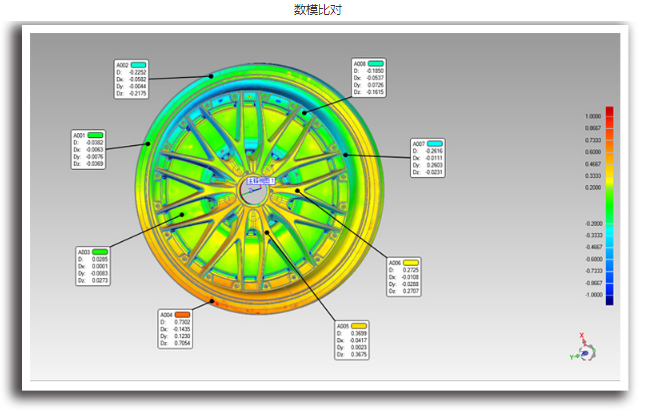Select the A003 deviation label
The height and width of the screenshot is (416, 650).
[93, 266]
